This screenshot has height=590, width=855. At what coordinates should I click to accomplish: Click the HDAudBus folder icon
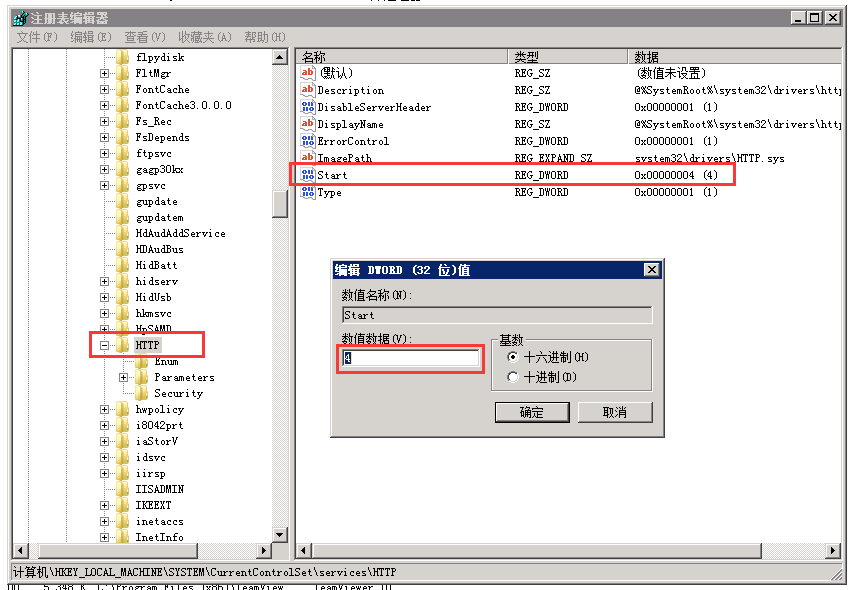[123, 249]
